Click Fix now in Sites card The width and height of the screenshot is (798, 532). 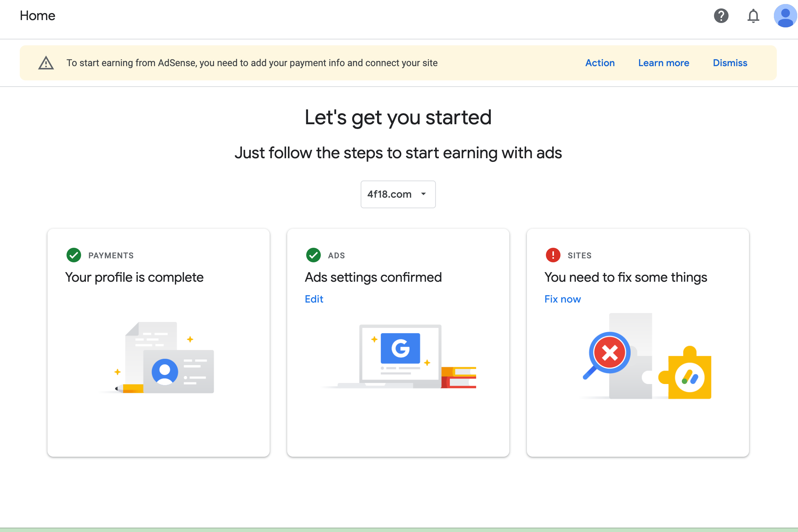tap(562, 299)
